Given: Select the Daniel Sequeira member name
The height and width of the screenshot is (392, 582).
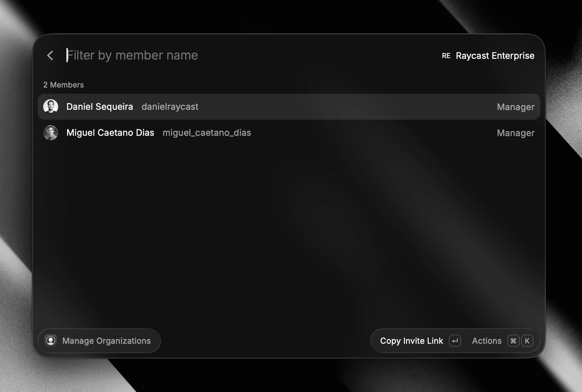Looking at the screenshot, I should [100, 107].
